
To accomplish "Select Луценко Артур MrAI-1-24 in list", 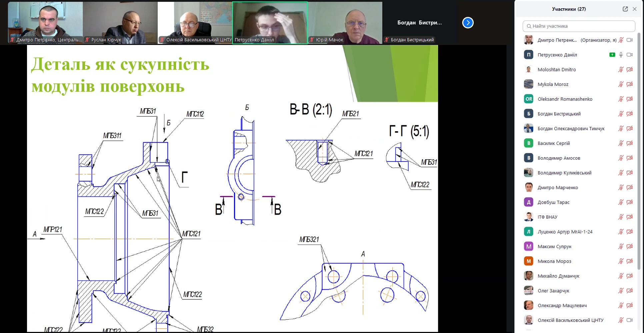I will tap(565, 232).
